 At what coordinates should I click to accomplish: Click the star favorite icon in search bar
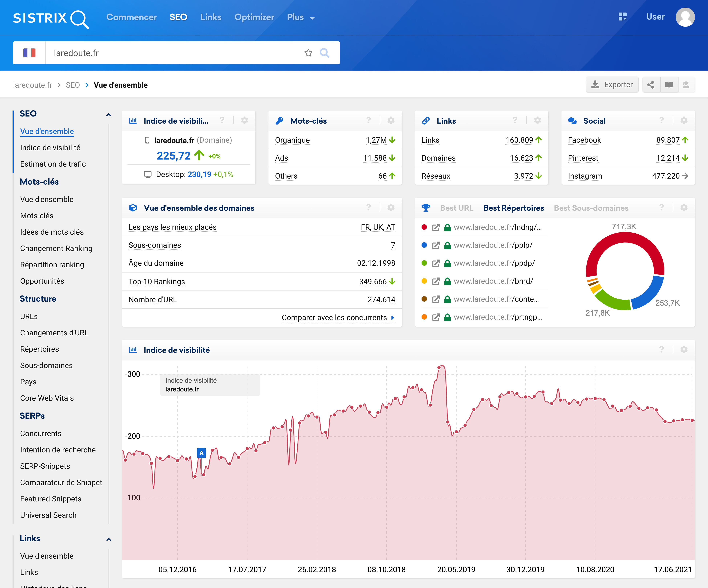[x=308, y=53]
